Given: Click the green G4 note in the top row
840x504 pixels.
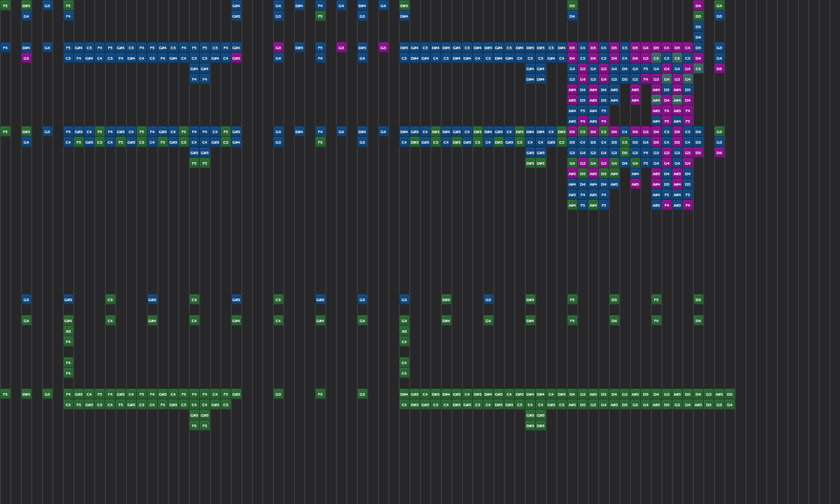Looking at the screenshot, I should click(x=719, y=5).
